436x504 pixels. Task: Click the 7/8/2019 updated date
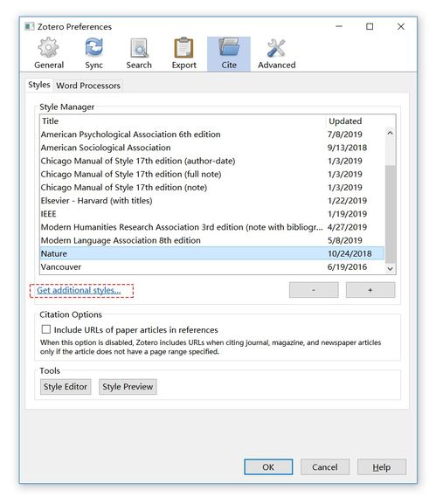(x=344, y=135)
